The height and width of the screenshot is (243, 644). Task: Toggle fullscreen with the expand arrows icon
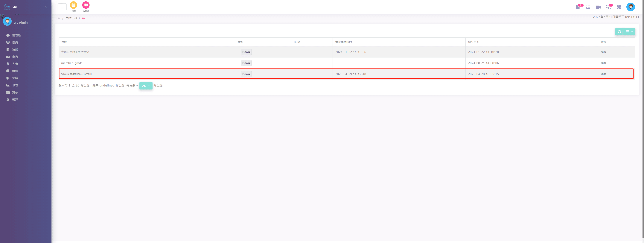(619, 7)
